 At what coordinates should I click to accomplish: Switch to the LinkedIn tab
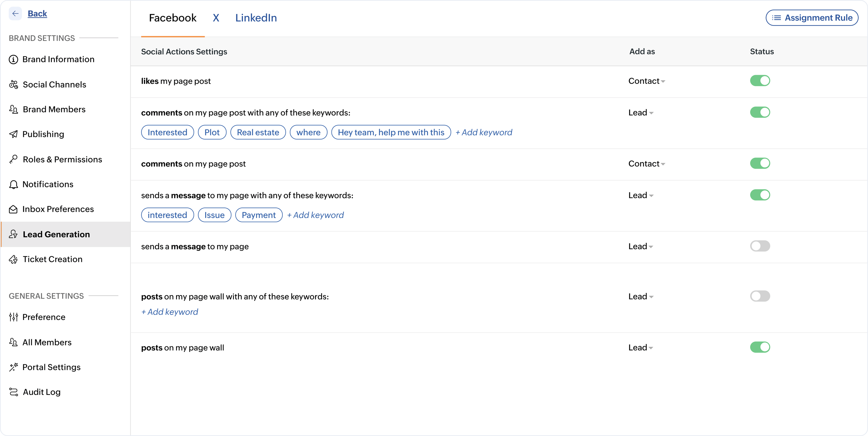tap(256, 18)
